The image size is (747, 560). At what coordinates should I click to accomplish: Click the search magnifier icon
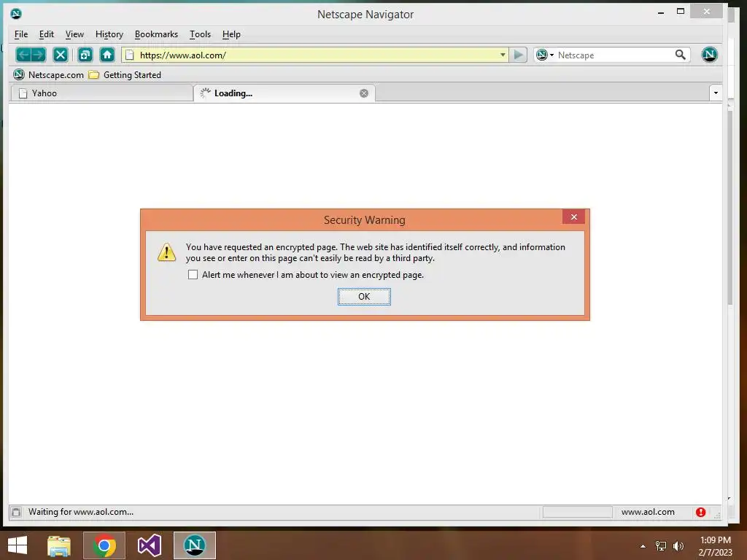[681, 55]
